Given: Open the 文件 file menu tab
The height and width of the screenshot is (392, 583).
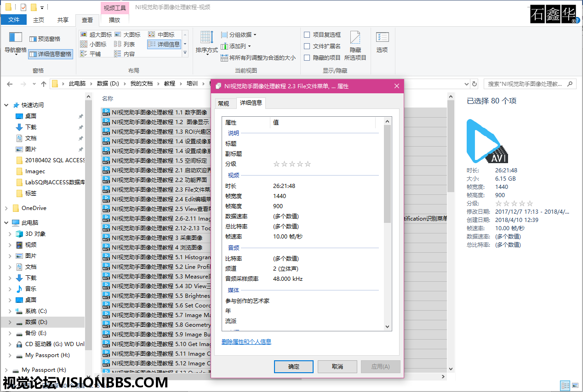Looking at the screenshot, I should tap(14, 20).
